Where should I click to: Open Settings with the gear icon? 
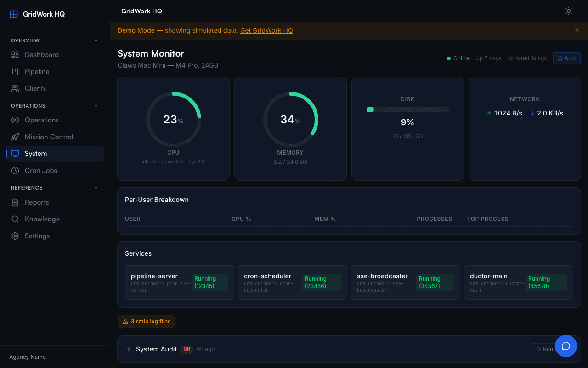click(15, 236)
